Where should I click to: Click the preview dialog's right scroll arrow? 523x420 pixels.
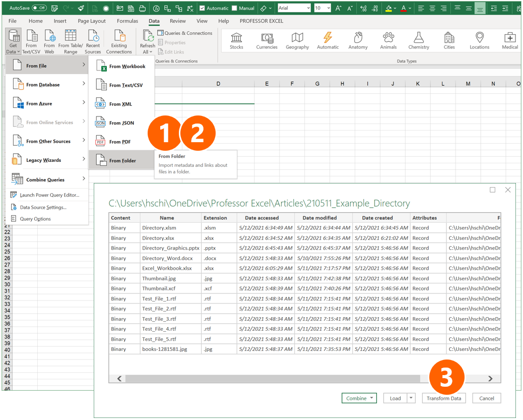(x=490, y=378)
